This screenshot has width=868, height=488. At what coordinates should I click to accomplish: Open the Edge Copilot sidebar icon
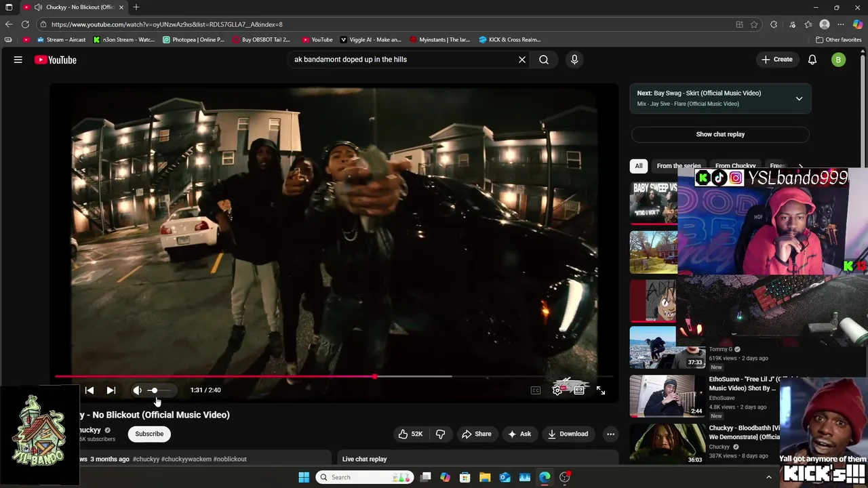[x=858, y=24]
